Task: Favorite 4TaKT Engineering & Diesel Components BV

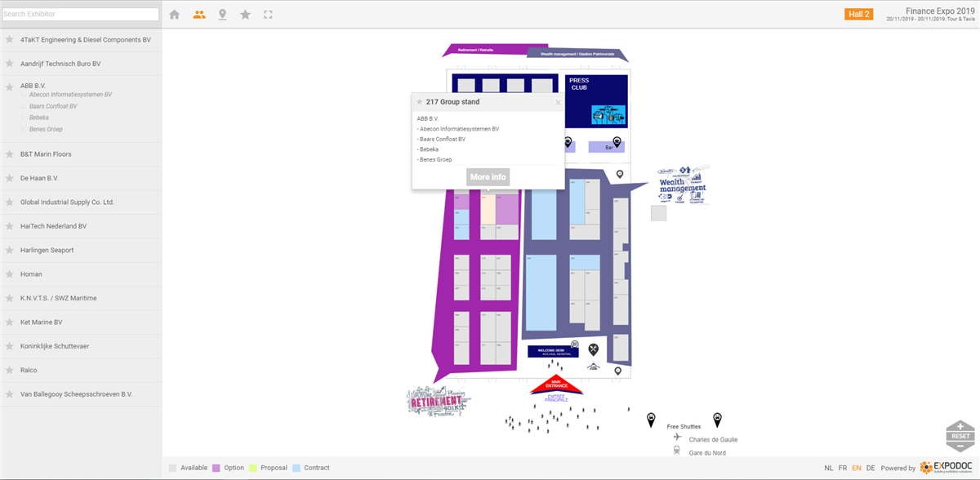Action: coord(10,39)
